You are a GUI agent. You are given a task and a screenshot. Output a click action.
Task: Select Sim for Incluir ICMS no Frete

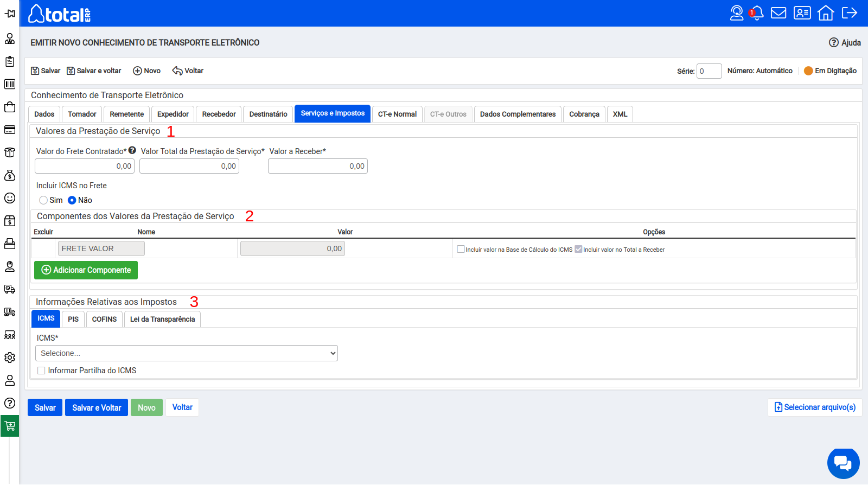click(43, 200)
